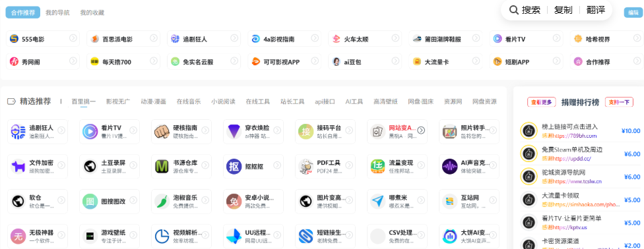
Task: Open the 影视无广 category tab
Action: click(x=118, y=101)
